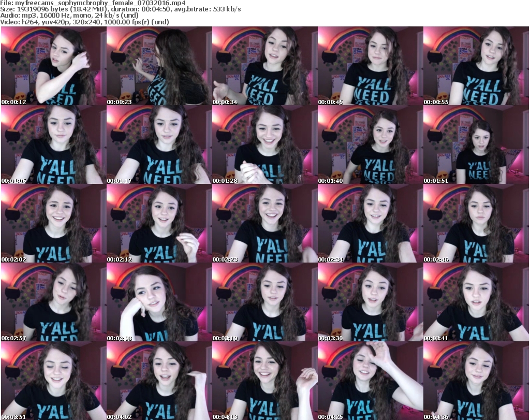
Task: Open the frame timestamped 00:00:45
Action: pyautogui.click(x=370, y=66)
